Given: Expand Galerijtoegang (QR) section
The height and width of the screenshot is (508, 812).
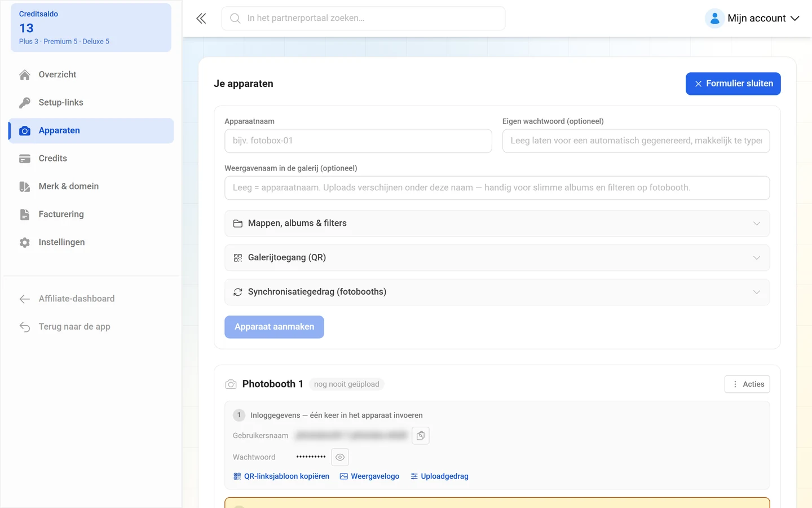Looking at the screenshot, I should click(497, 258).
